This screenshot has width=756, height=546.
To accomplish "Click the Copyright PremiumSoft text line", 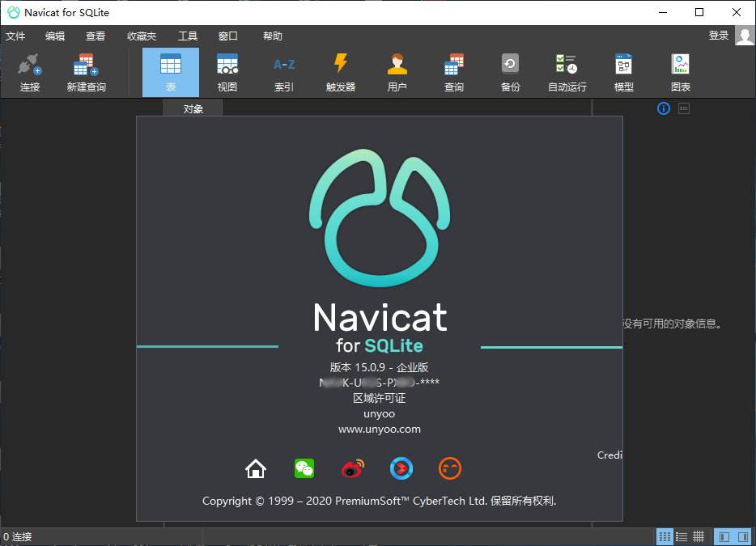I will (380, 501).
